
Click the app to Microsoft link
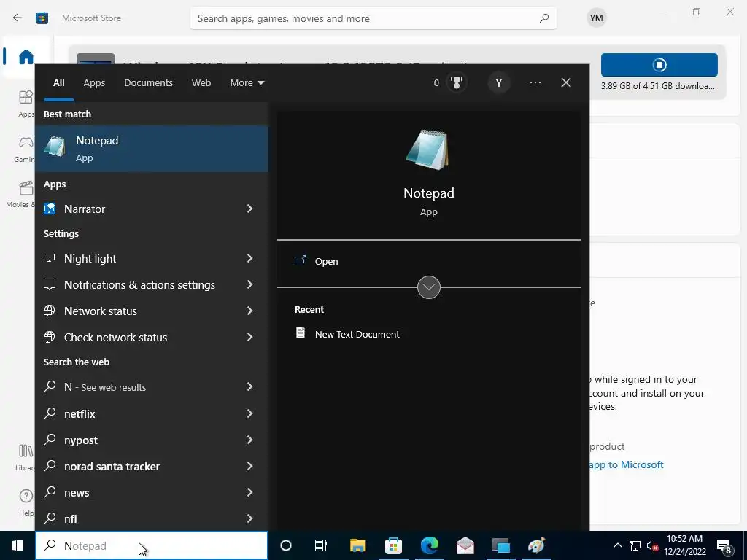[626, 464]
